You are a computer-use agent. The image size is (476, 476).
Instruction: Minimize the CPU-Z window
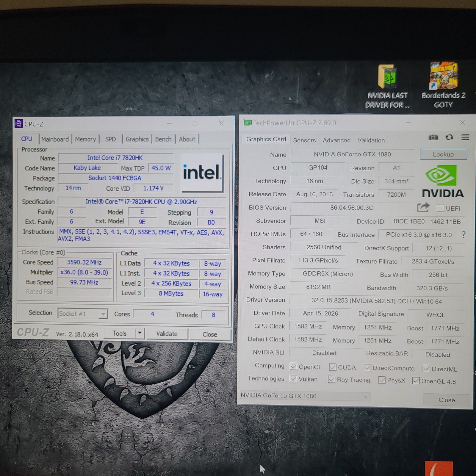(169, 123)
